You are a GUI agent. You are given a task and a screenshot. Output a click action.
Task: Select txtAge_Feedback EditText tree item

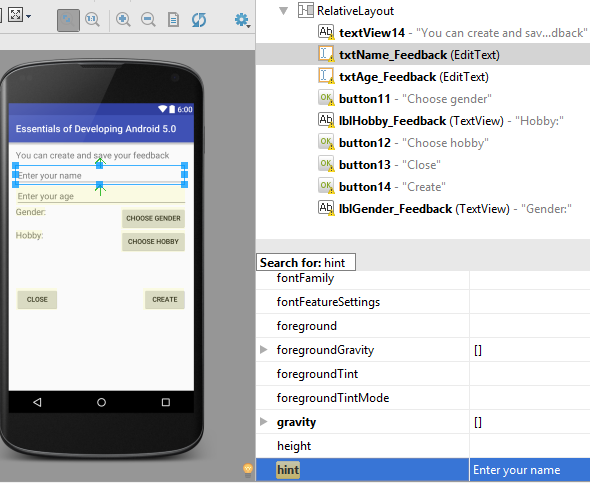coord(423,77)
